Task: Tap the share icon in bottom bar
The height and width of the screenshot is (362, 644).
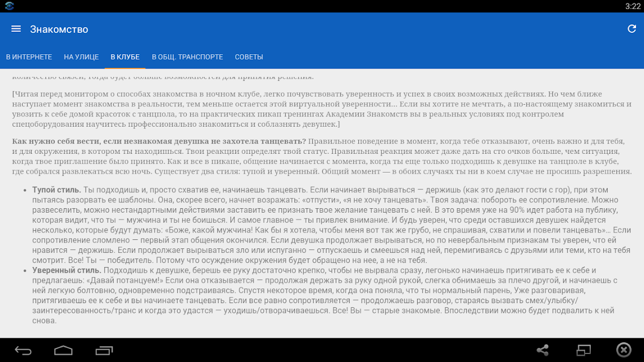Action: (x=543, y=350)
